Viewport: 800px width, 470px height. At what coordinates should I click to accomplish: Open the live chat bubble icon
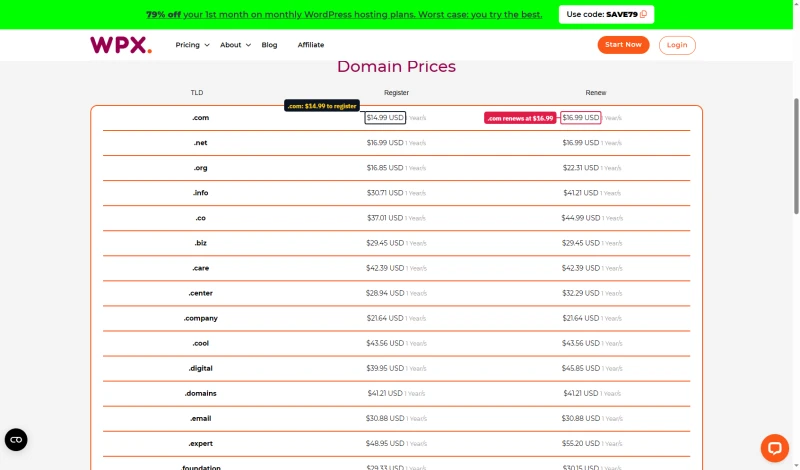pyautogui.click(x=774, y=448)
